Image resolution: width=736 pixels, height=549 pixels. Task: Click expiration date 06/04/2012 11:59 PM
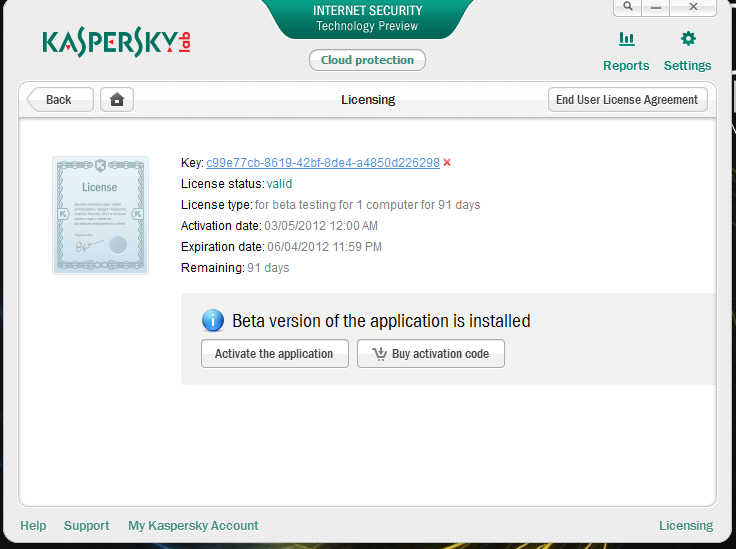pos(324,247)
